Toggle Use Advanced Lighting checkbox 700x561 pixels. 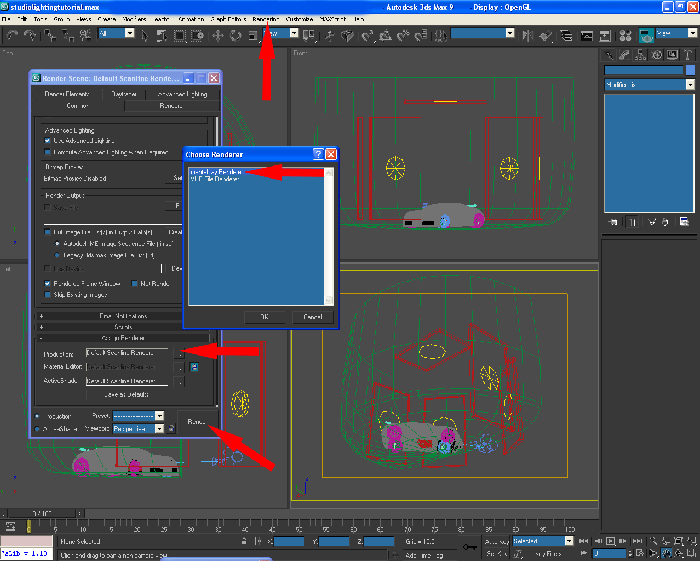click(47, 141)
